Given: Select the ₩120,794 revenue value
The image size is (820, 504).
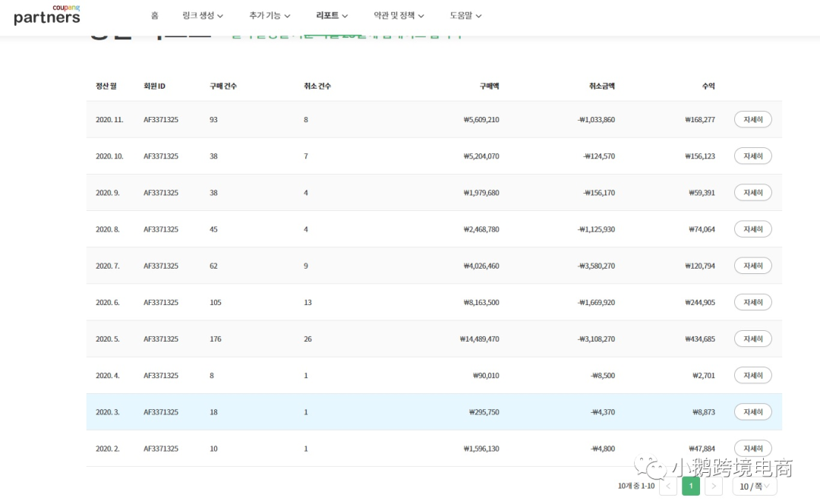Looking at the screenshot, I should tap(700, 266).
